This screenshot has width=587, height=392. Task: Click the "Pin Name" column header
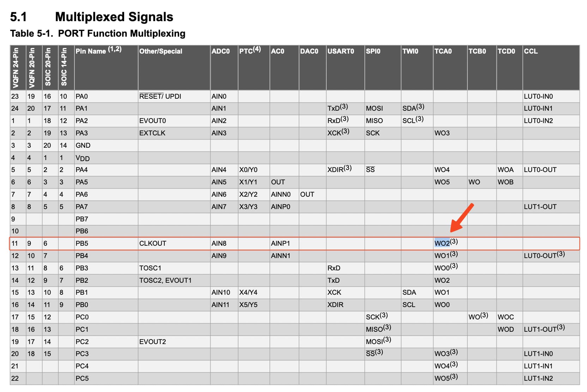tap(91, 51)
